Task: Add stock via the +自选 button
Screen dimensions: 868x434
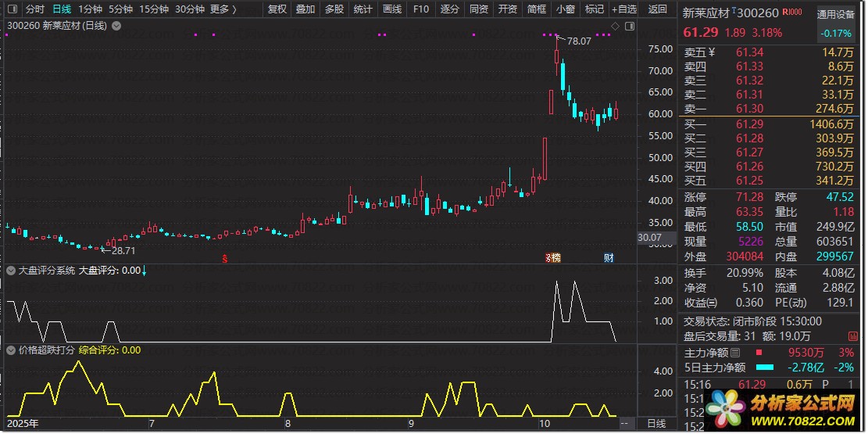Action: coord(624,9)
